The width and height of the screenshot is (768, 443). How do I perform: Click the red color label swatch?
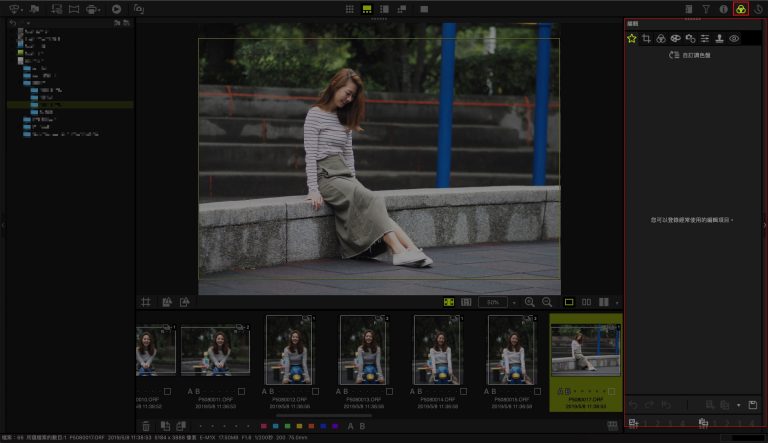263,426
